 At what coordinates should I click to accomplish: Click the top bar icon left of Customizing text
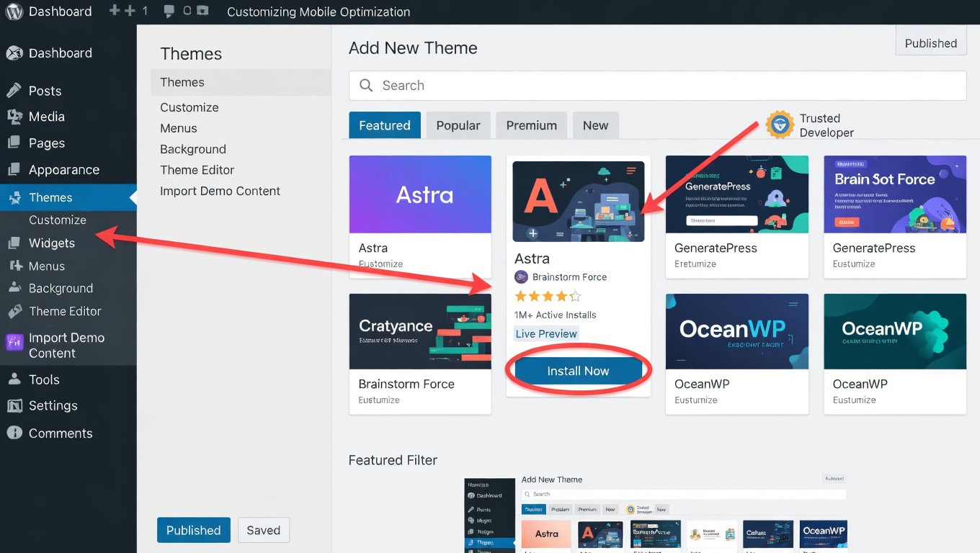click(203, 11)
